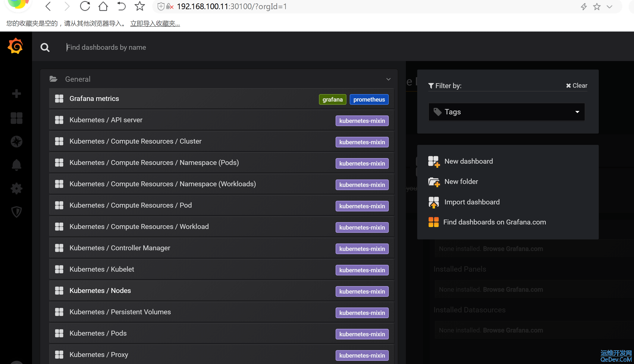Filter by the blue prometheus tag
The image size is (634, 364).
(369, 99)
